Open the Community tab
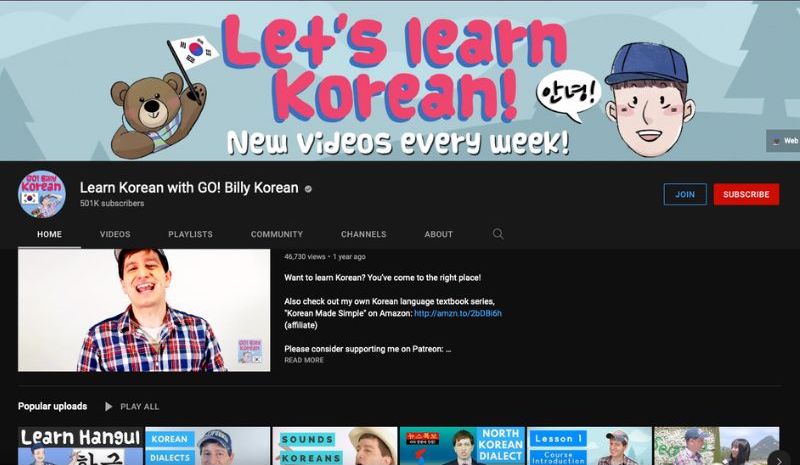800x465 pixels. (277, 234)
